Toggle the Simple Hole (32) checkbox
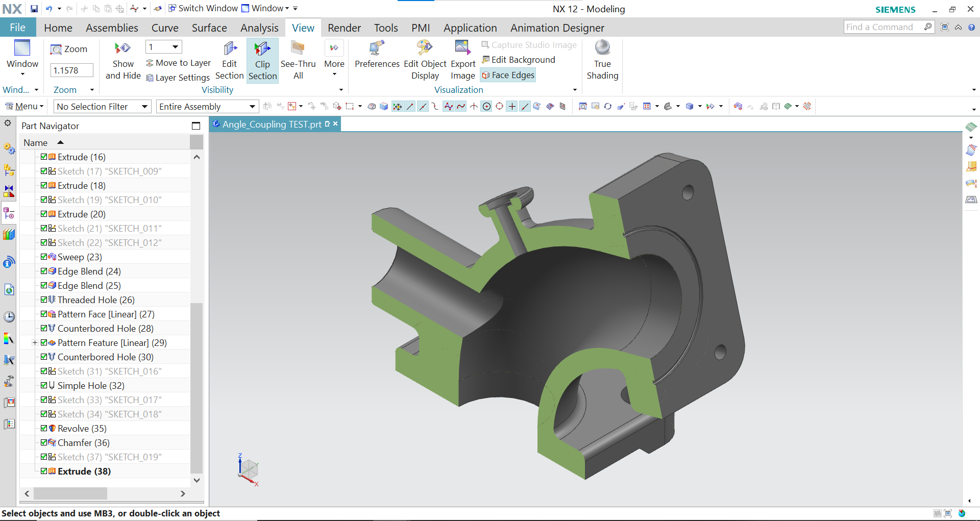 pyautogui.click(x=44, y=385)
